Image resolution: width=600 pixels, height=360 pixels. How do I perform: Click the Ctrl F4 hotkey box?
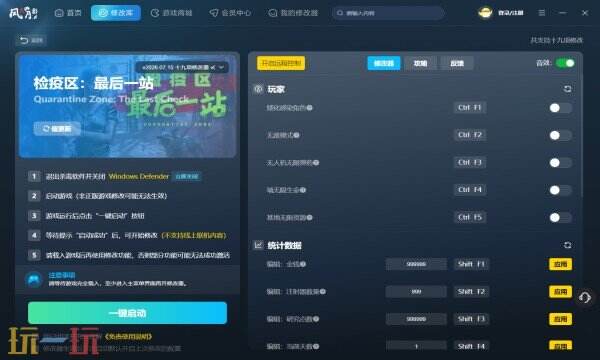[x=470, y=190]
